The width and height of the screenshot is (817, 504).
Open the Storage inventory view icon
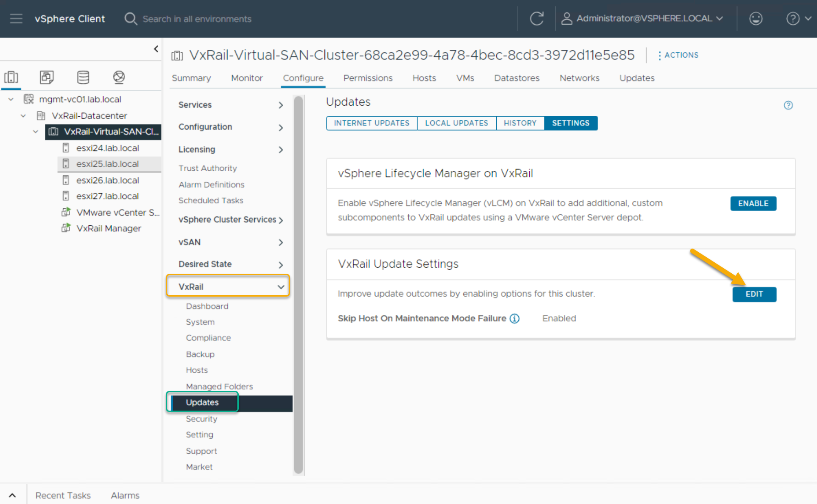click(x=83, y=77)
